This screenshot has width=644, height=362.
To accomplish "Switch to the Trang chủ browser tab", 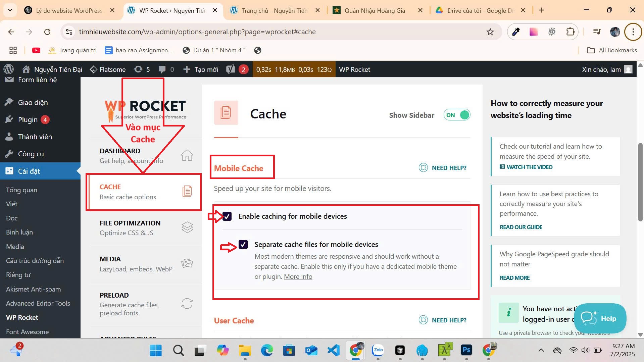I will 275,10.
